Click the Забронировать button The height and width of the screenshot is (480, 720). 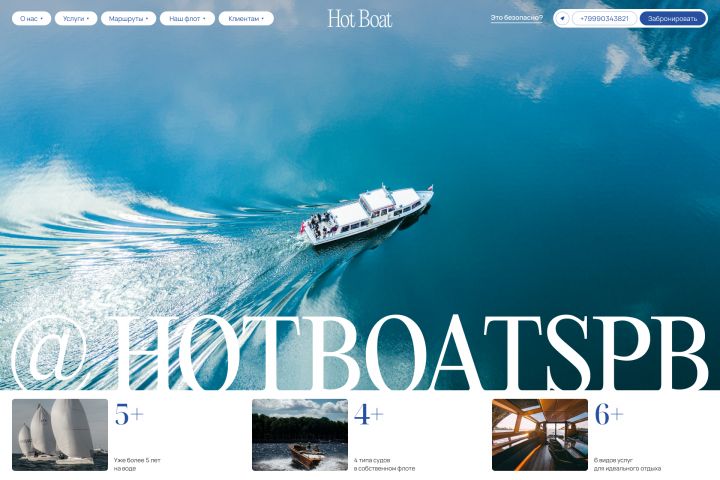pyautogui.click(x=673, y=19)
